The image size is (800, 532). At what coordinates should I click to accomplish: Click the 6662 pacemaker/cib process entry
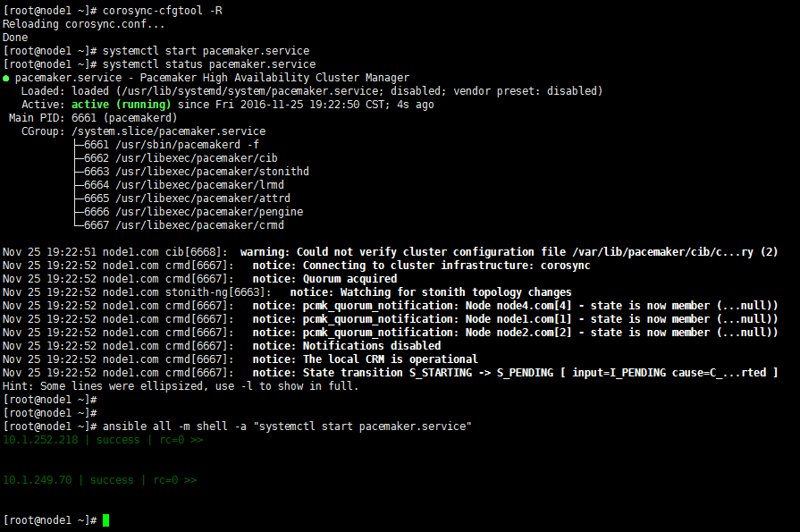pos(181,158)
